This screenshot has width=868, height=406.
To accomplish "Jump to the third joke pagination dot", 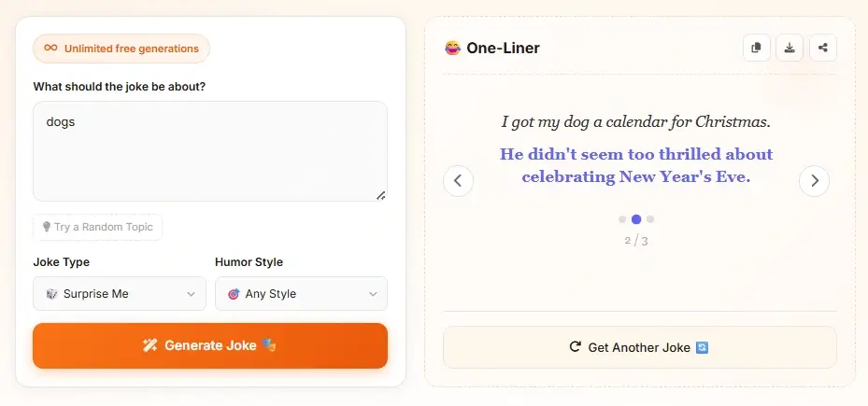I will click(650, 219).
